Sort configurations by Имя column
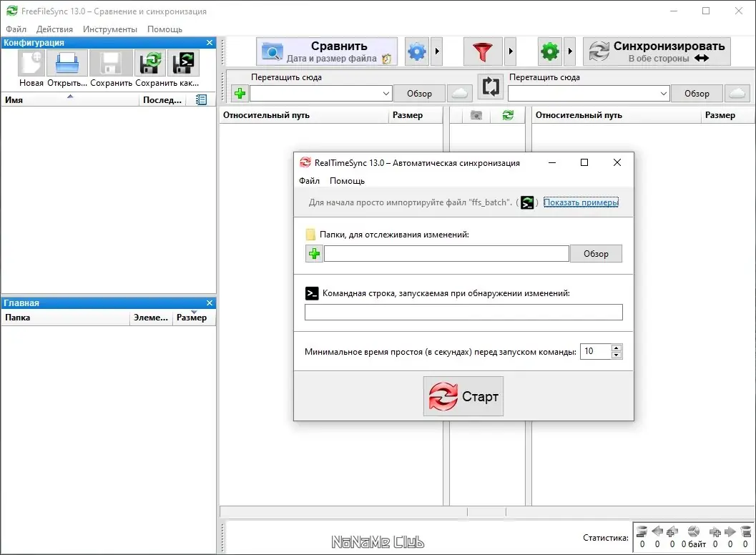The width and height of the screenshot is (756, 555). click(70, 100)
